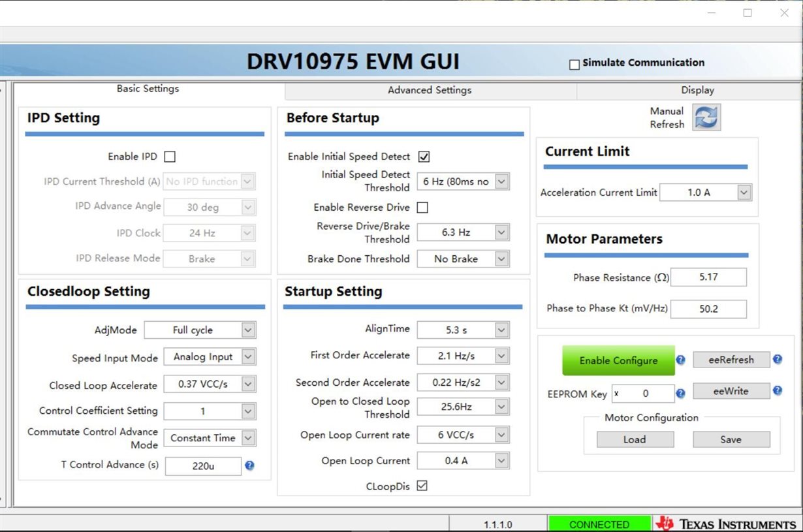
Task: Open help icon beside Enable Configure
Action: click(x=680, y=360)
